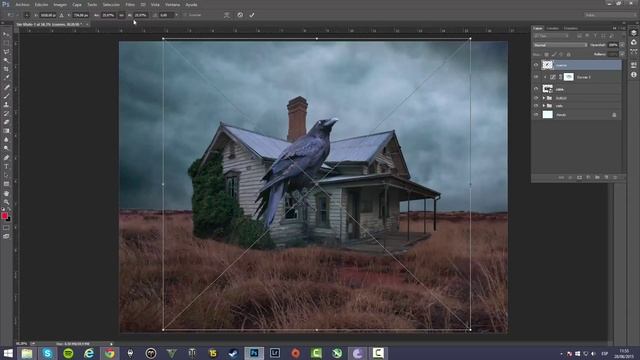Select the Clone Stamp tool
This screenshot has width=640, height=360.
click(6, 104)
